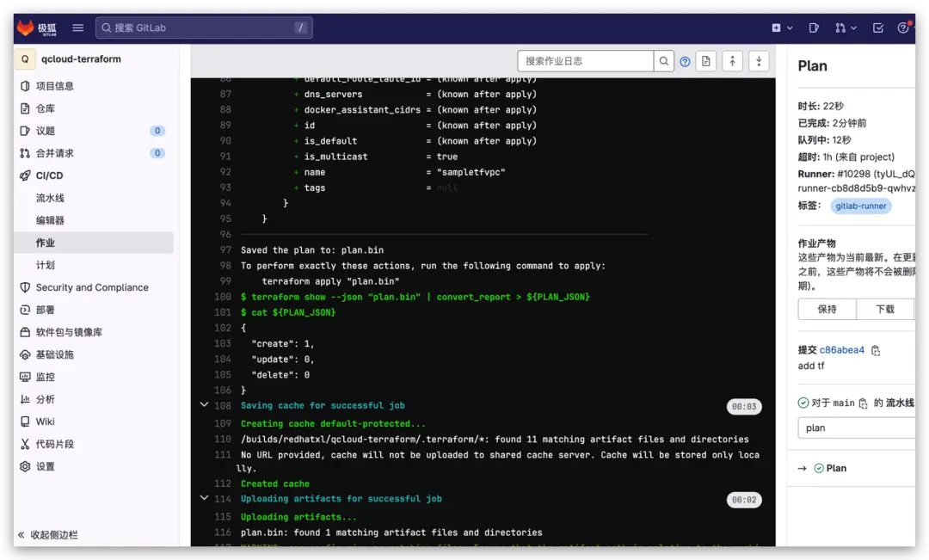Open the To-Do list icon in header
Screen dimensions: 929x560
click(878, 28)
